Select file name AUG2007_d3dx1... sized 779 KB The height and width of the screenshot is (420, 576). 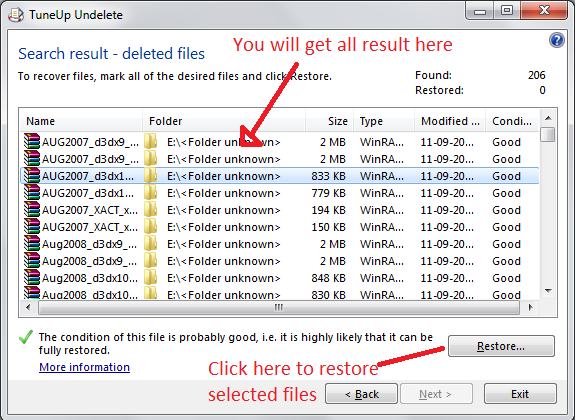click(x=88, y=193)
